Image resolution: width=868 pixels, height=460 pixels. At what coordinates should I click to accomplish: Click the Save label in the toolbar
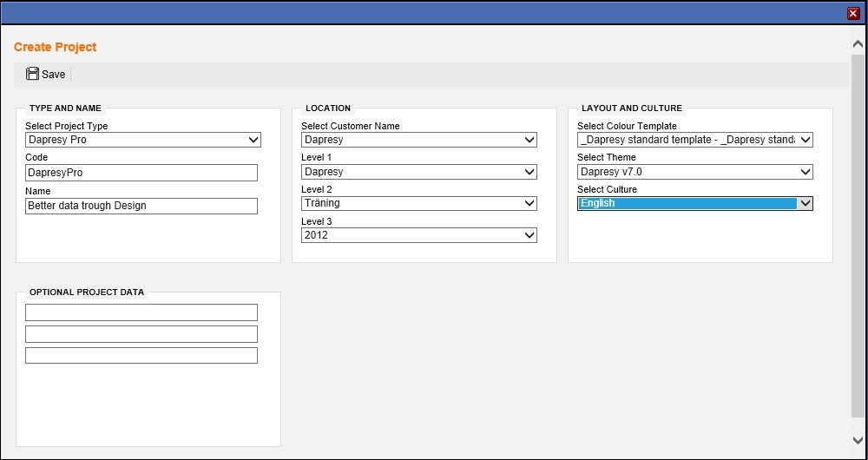[x=53, y=74]
